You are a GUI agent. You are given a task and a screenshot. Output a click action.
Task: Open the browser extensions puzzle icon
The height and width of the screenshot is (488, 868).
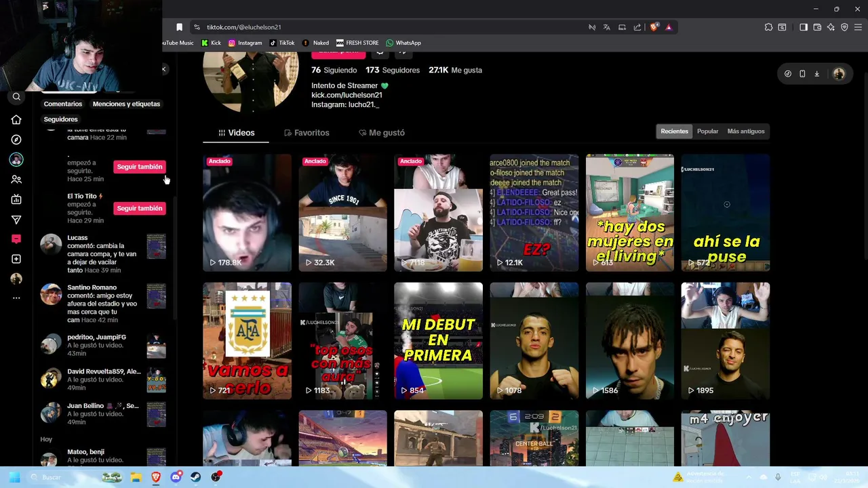[768, 27]
